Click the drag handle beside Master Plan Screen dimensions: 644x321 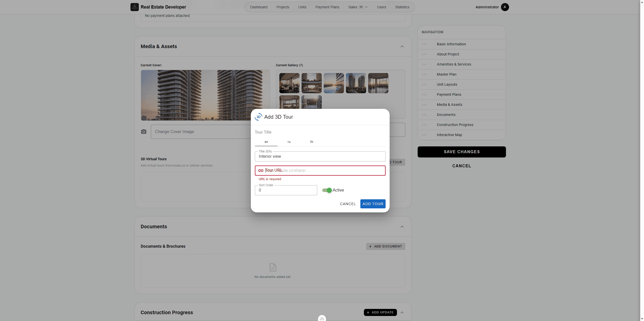tap(424, 75)
